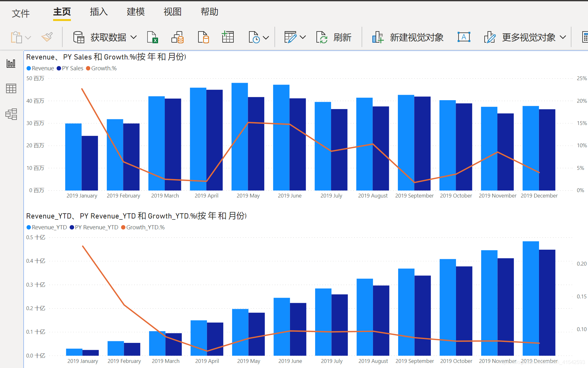Viewport: 588px width, 368px height.
Task: Import data from an Excel workbook
Action: pos(153,37)
